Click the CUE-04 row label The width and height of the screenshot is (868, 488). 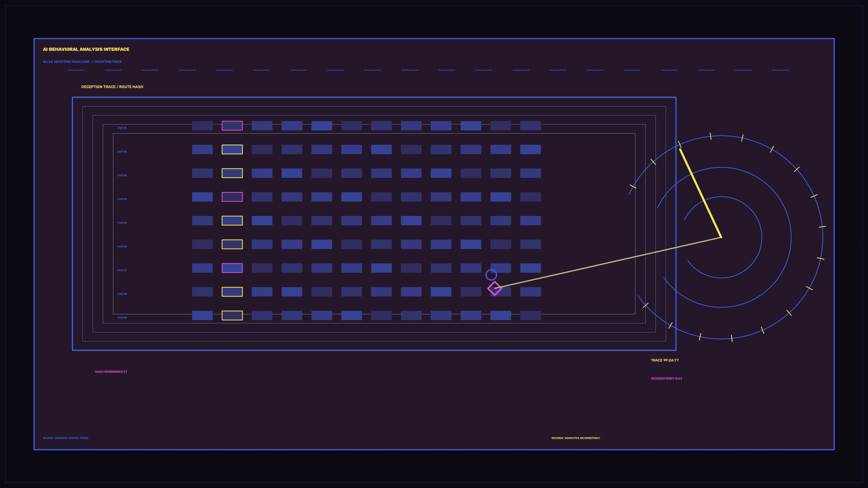[122, 199]
